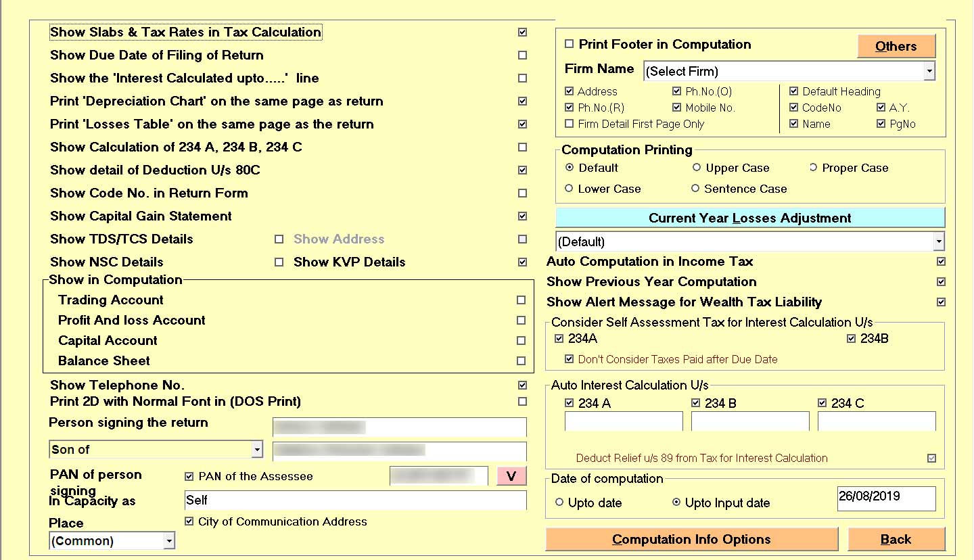Uncheck Show Slabs & Tax Rates checkbox
The width and height of the screenshot is (974, 560).
(522, 32)
